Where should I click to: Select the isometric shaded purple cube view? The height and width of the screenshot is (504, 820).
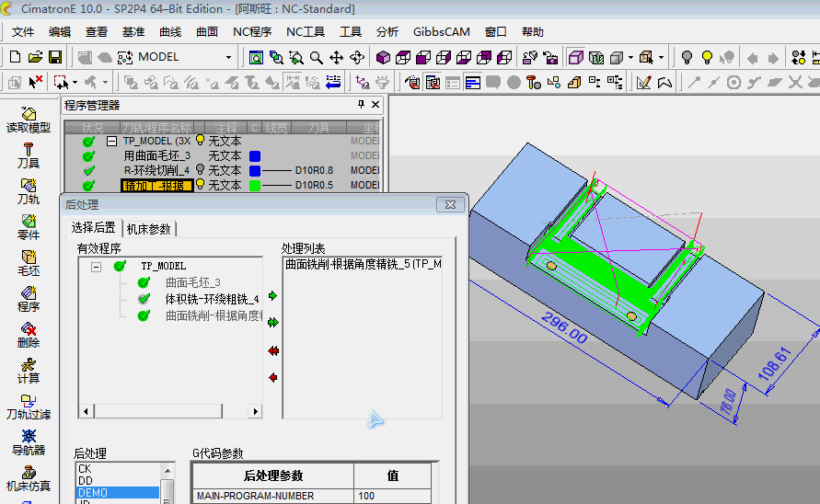point(383,58)
